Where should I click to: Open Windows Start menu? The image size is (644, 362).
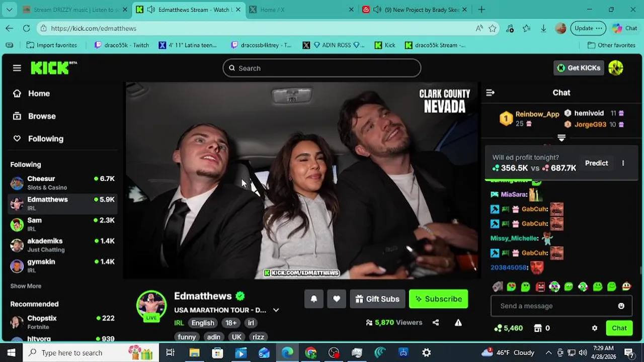pos(11,352)
